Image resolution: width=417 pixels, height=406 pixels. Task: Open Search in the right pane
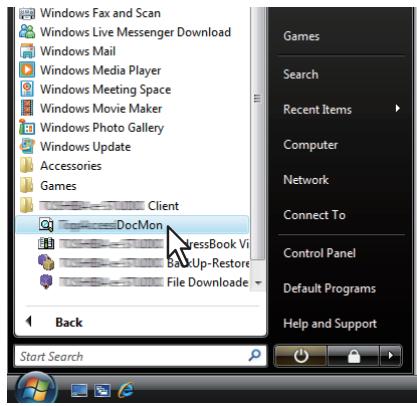coord(301,74)
